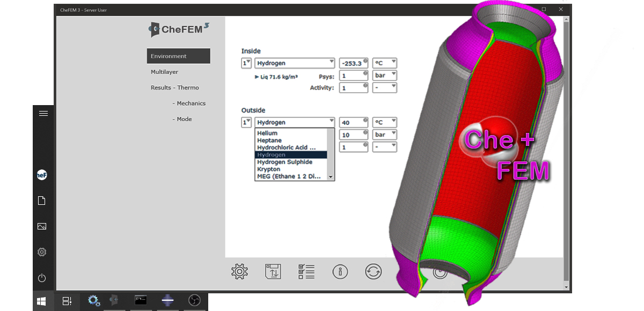Click the power icon in the sidebar
644x311 pixels.
[42, 278]
